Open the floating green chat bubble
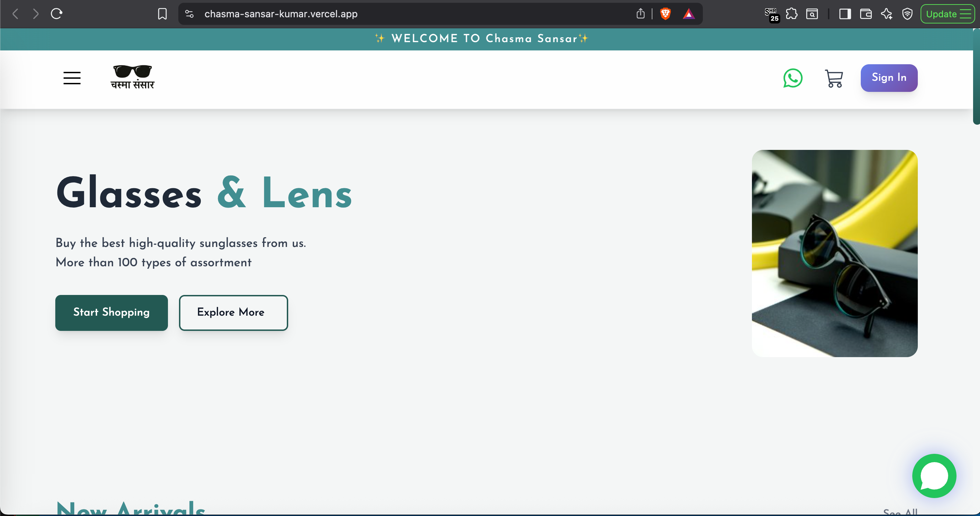The width and height of the screenshot is (980, 516). click(934, 476)
